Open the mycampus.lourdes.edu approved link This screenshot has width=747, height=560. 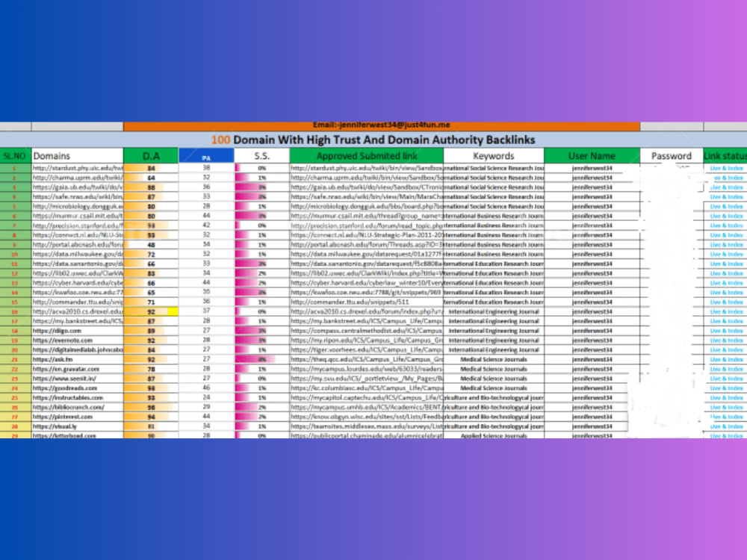click(366, 369)
